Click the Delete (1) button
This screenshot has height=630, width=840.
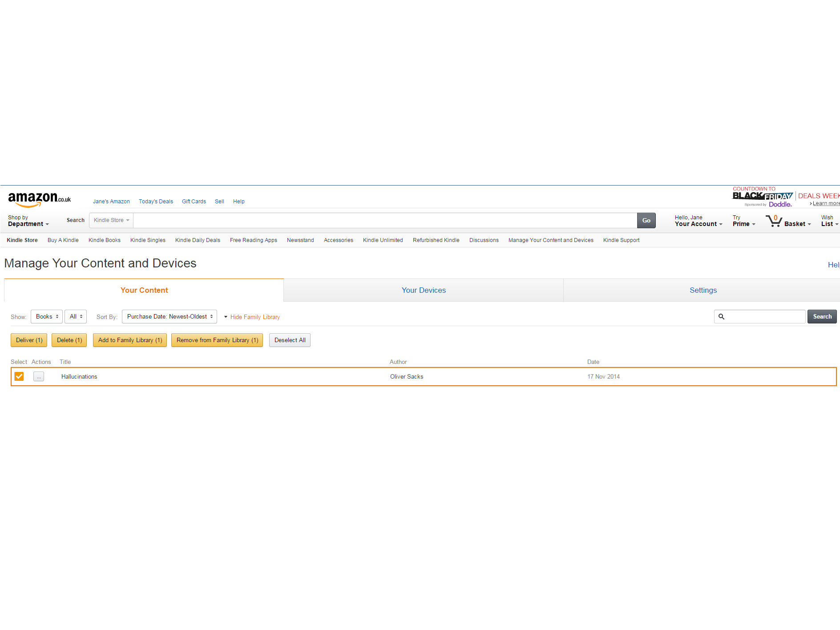(69, 340)
